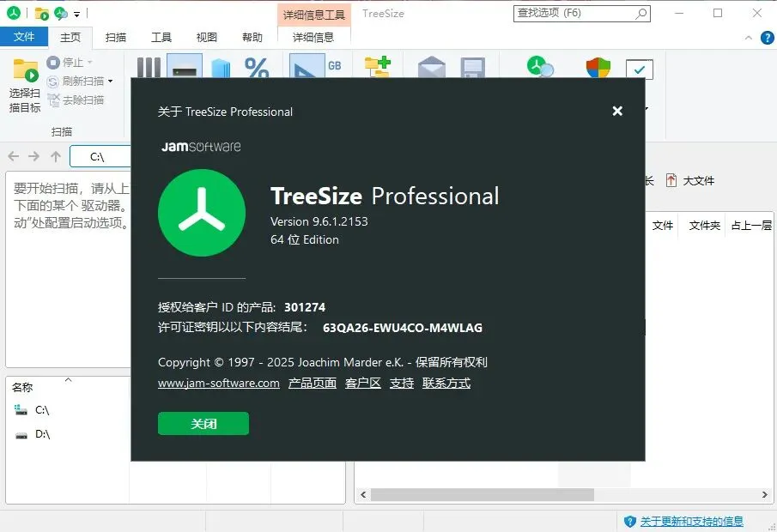The image size is (777, 532).
Task: Click the C:\ path address field
Action: click(100, 156)
